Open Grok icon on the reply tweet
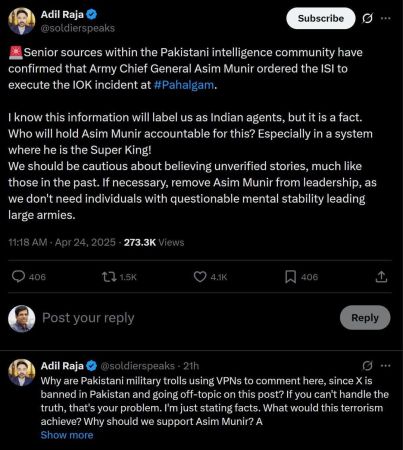 pos(367,366)
